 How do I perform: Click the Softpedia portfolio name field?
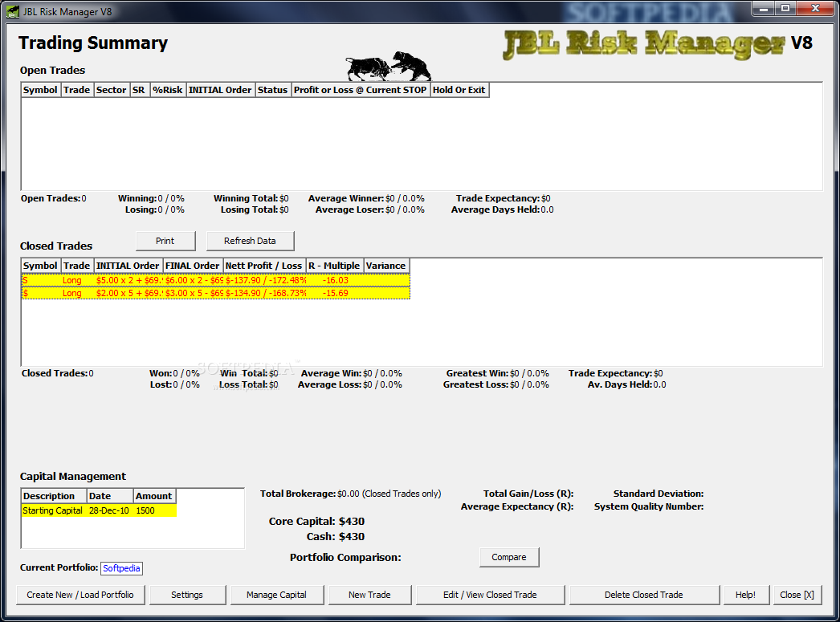point(121,568)
